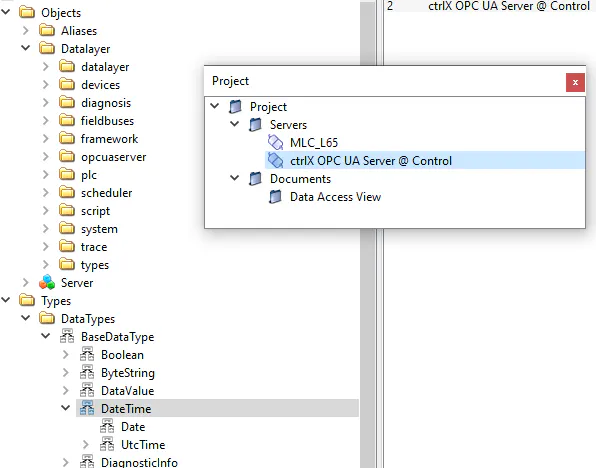Click the Servers group icon in Project panel

(255, 125)
